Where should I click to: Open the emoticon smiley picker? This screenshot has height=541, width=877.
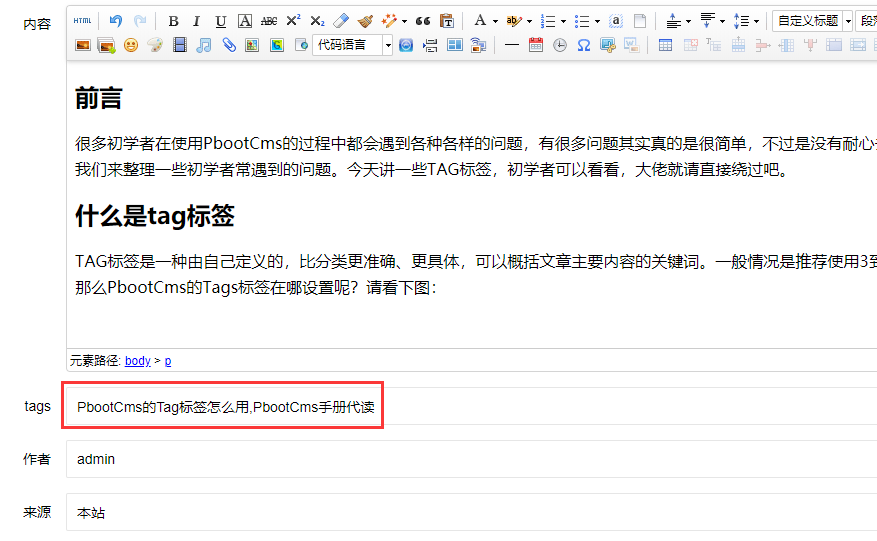131,45
